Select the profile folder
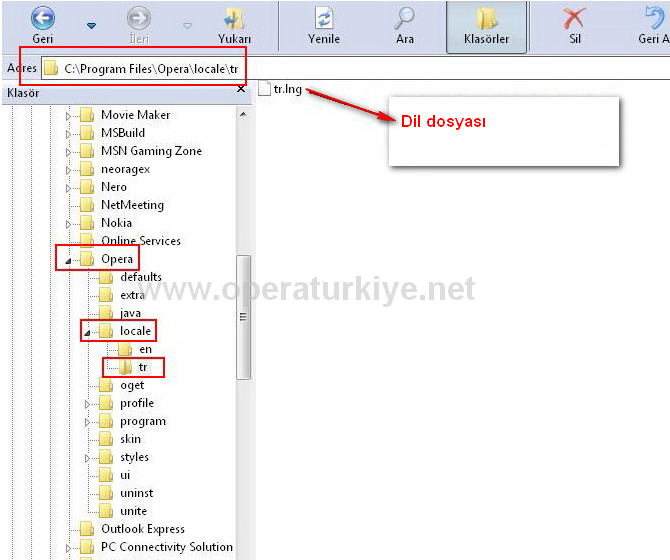Viewport: 670px width, 560px height. coord(126,403)
